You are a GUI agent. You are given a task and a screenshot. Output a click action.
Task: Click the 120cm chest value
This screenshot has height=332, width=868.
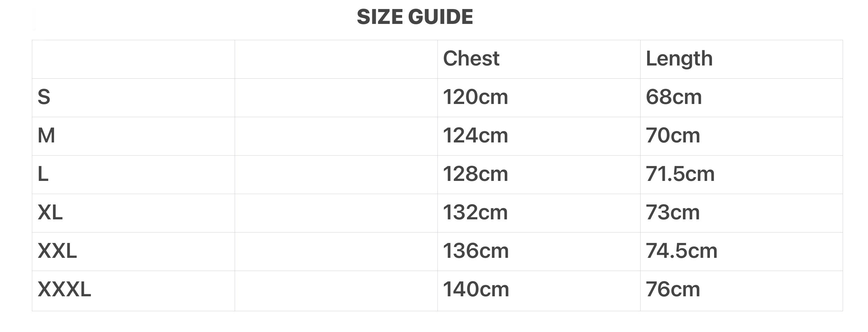475,97
